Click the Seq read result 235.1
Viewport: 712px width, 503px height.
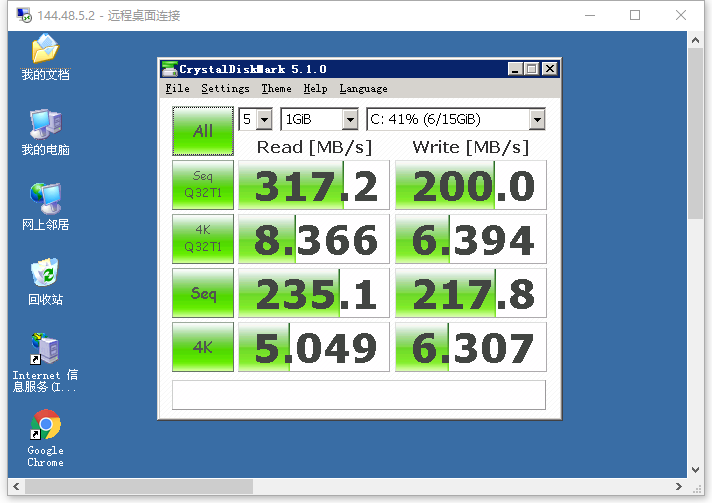click(314, 293)
